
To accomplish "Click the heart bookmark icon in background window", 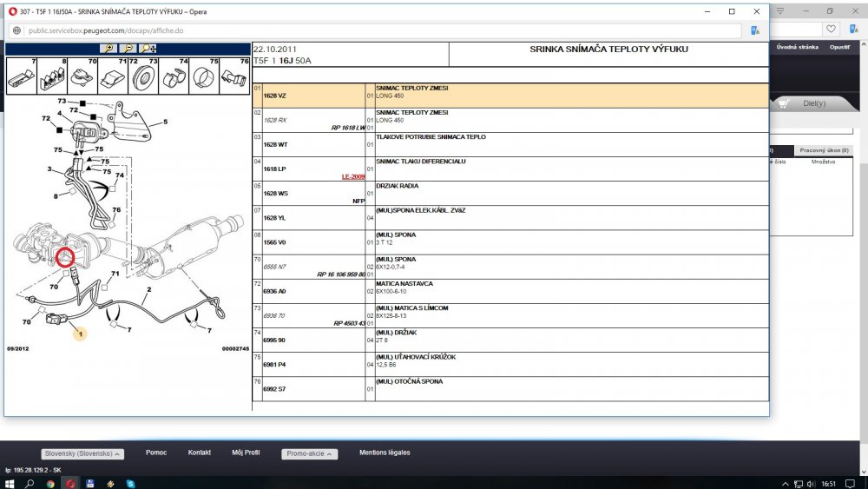I will [x=831, y=29].
